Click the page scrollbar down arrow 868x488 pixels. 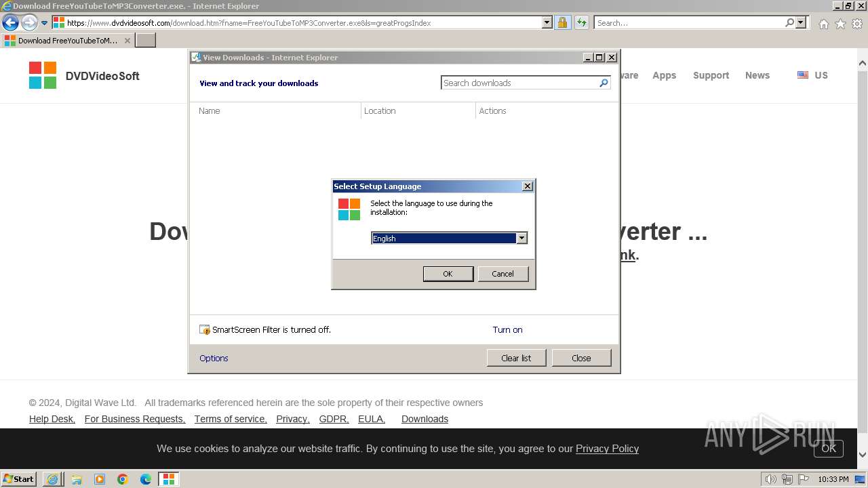click(863, 455)
